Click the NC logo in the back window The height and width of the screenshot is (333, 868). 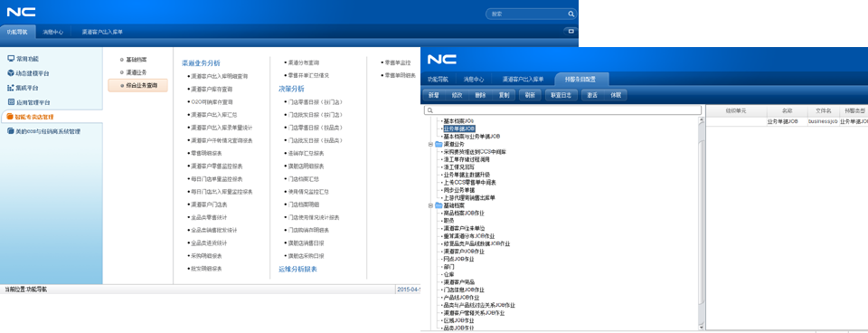22,12
